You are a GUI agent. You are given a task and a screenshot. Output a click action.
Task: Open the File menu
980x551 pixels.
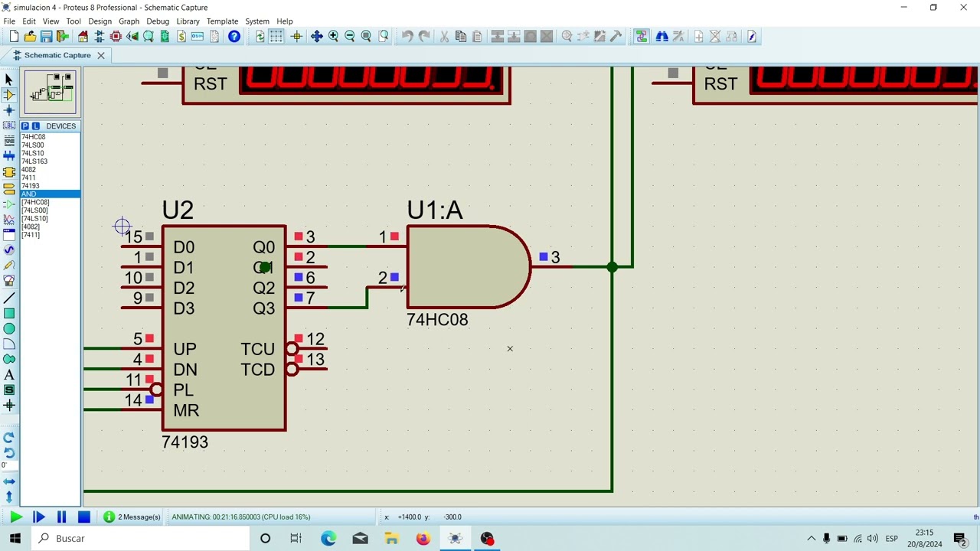tap(9, 21)
